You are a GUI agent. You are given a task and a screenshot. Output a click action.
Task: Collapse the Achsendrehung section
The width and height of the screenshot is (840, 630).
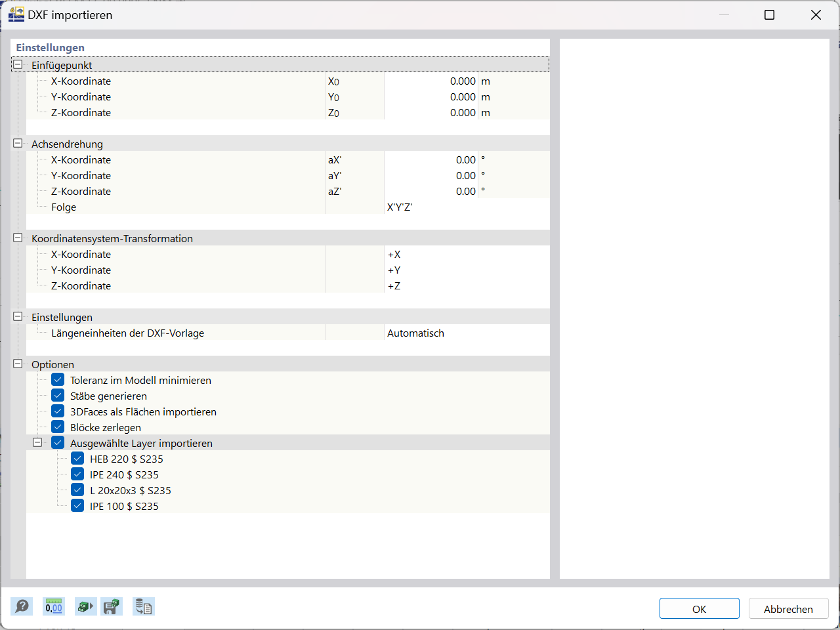(17, 143)
